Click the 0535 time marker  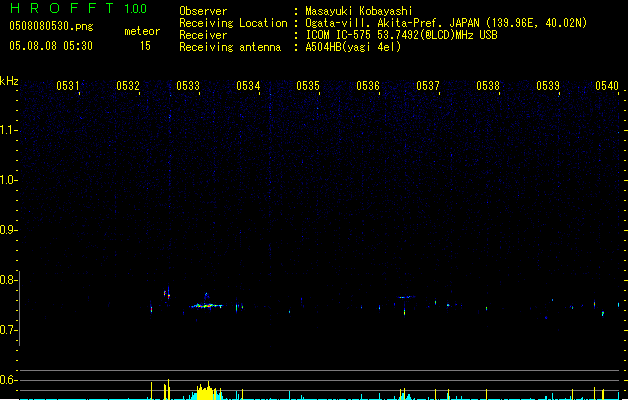[x=308, y=86]
